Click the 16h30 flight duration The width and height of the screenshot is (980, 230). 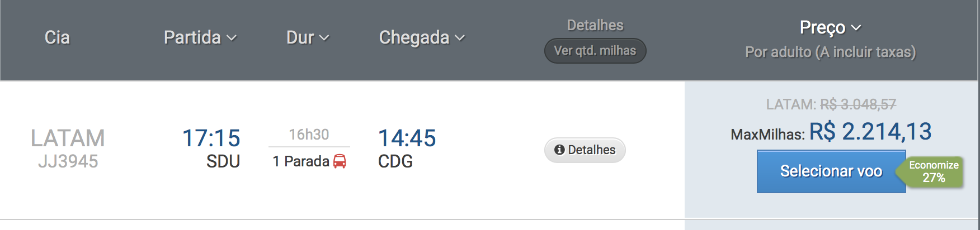point(309,135)
